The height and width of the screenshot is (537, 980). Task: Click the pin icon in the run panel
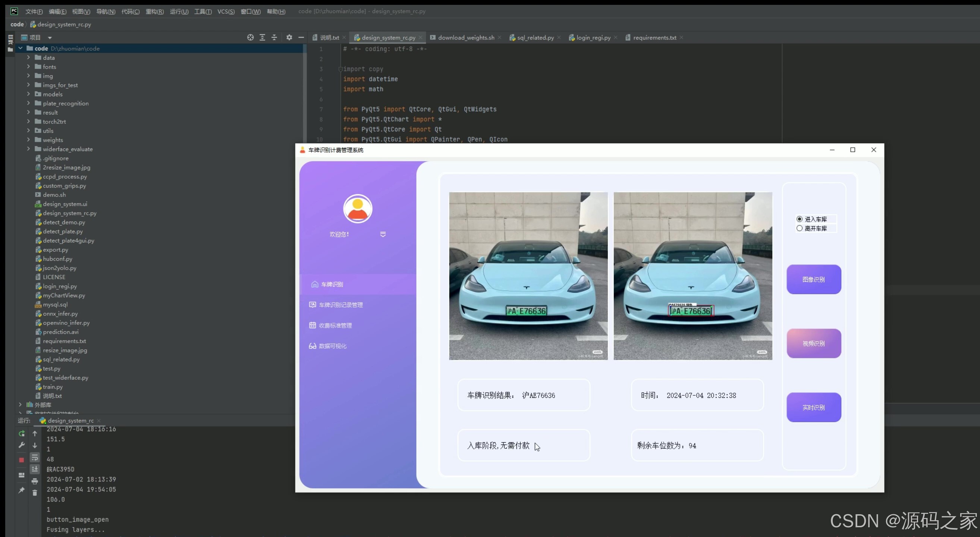pyautogui.click(x=22, y=490)
